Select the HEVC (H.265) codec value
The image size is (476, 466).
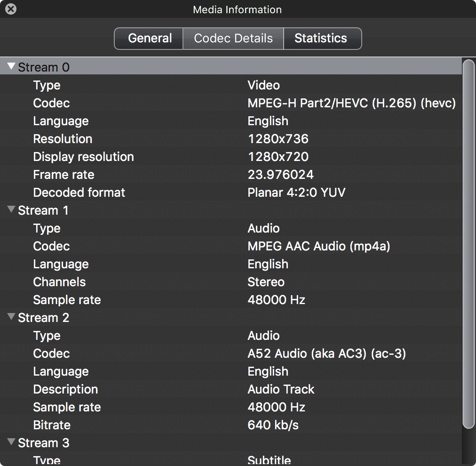coord(351,103)
